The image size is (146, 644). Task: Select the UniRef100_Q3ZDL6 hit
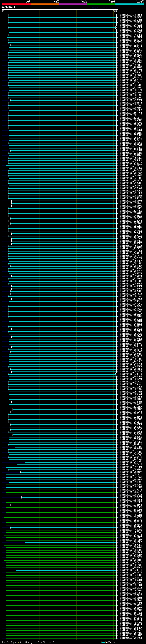pos(131,387)
